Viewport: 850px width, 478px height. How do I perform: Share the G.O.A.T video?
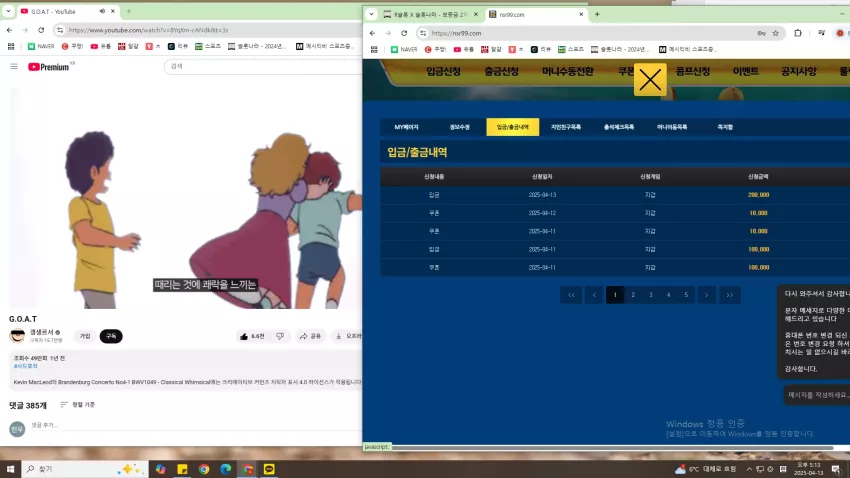click(310, 336)
